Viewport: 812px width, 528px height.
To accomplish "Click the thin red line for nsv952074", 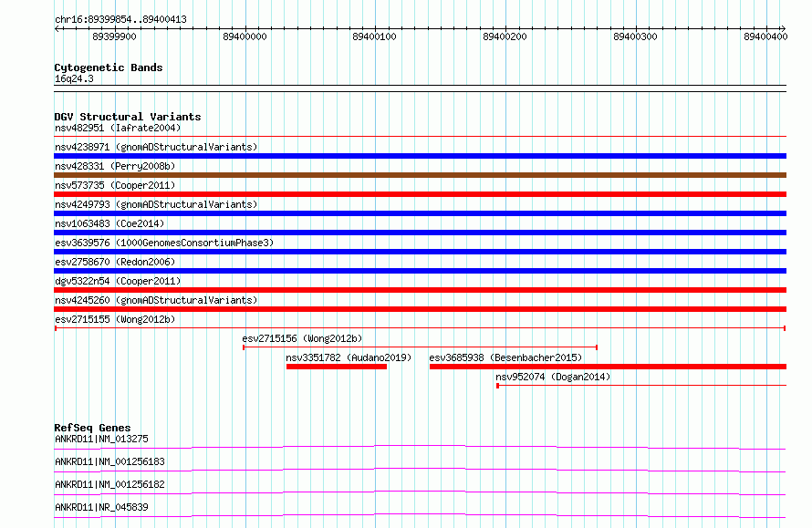I will [641, 386].
